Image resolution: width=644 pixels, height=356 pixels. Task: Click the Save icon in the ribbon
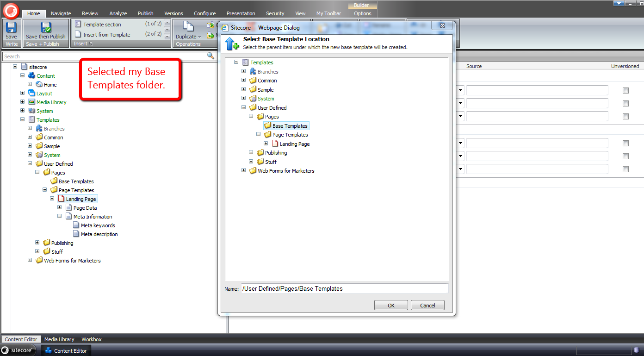[x=11, y=28]
